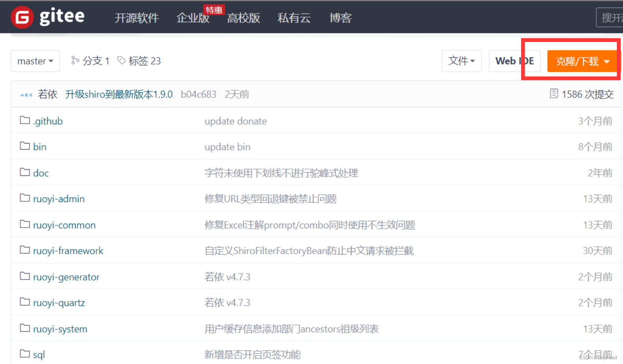This screenshot has height=364, width=623.
Task: Click commit message 自定义ShiroFilterFactoryBean防止中文请求被拦截
Action: [x=309, y=251]
